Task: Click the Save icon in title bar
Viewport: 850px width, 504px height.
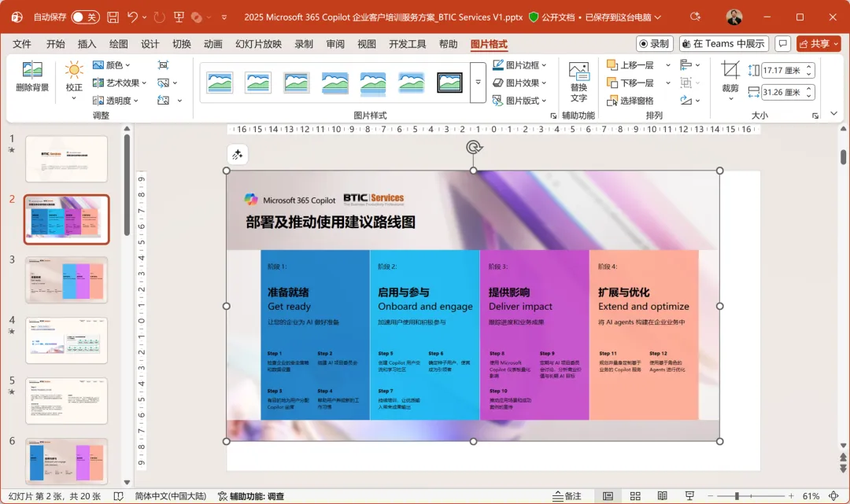Action: click(113, 17)
